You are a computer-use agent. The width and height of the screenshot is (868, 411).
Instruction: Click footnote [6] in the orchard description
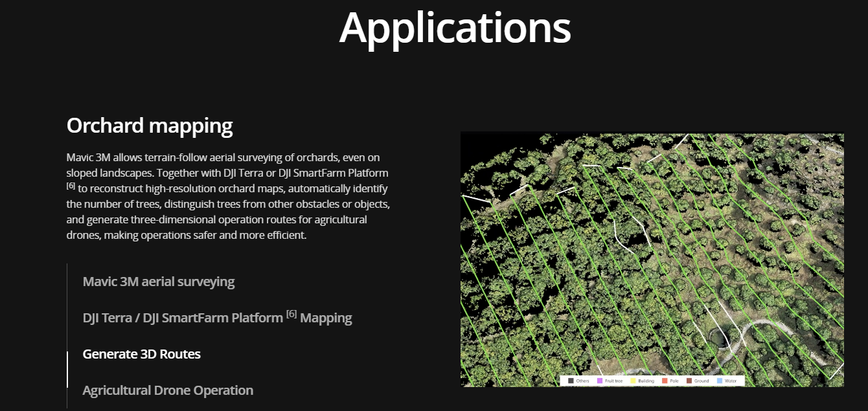[x=71, y=186]
